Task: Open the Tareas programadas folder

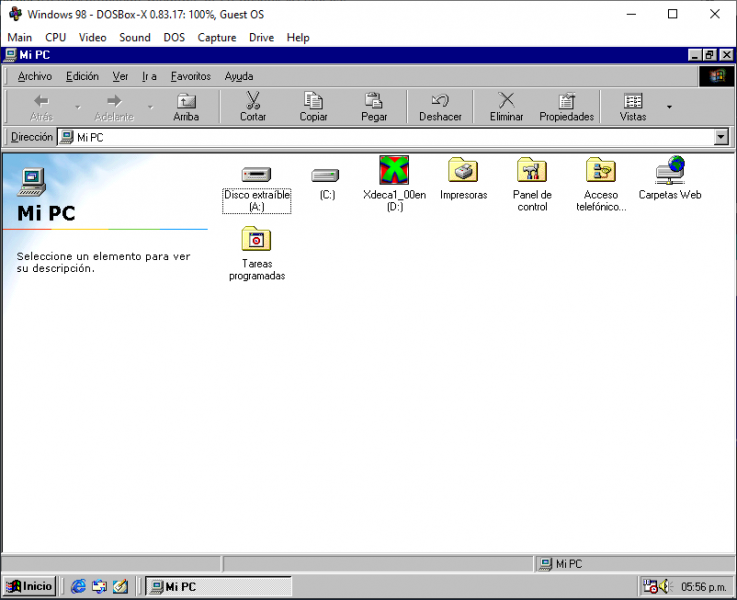Action: (257, 240)
